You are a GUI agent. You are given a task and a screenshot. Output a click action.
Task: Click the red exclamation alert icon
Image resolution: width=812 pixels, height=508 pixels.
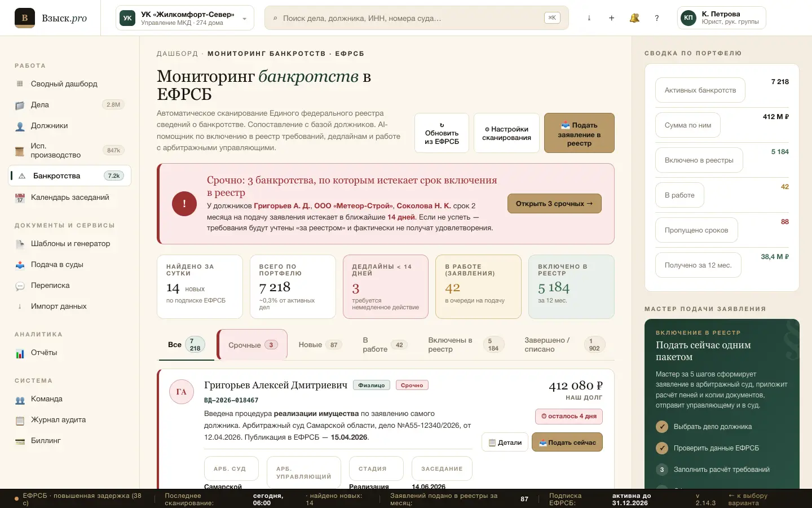pyautogui.click(x=184, y=204)
